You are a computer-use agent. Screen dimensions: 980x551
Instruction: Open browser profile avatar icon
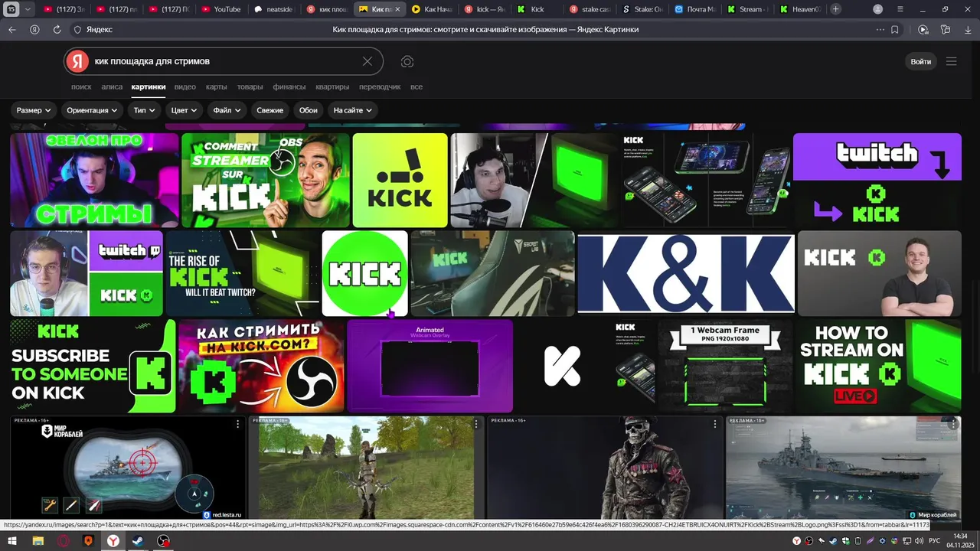point(877,9)
